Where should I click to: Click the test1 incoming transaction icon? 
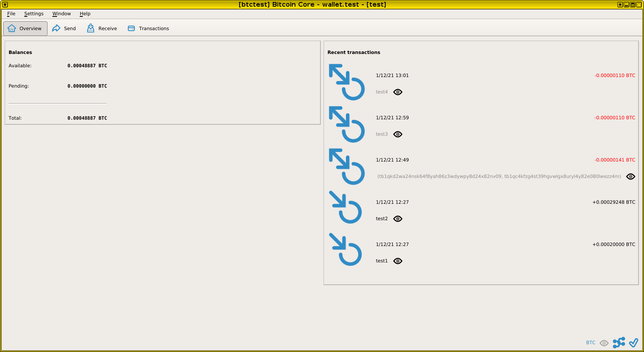(x=345, y=250)
